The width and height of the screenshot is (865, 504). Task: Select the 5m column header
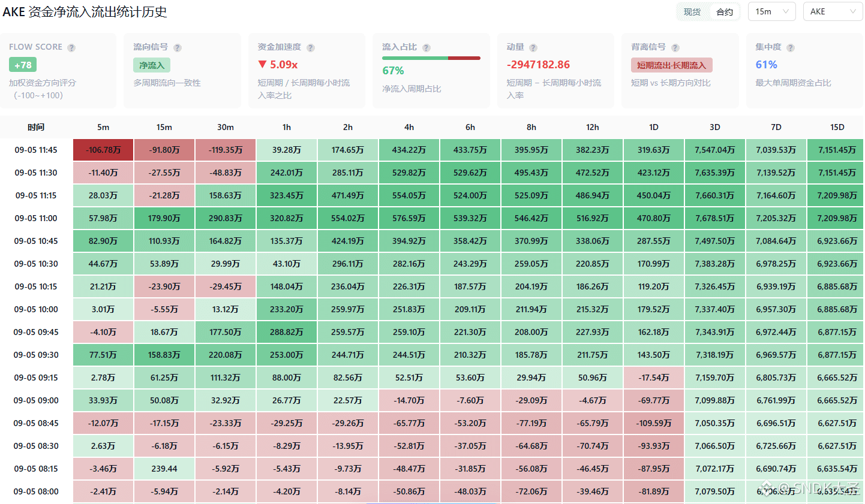coord(103,127)
